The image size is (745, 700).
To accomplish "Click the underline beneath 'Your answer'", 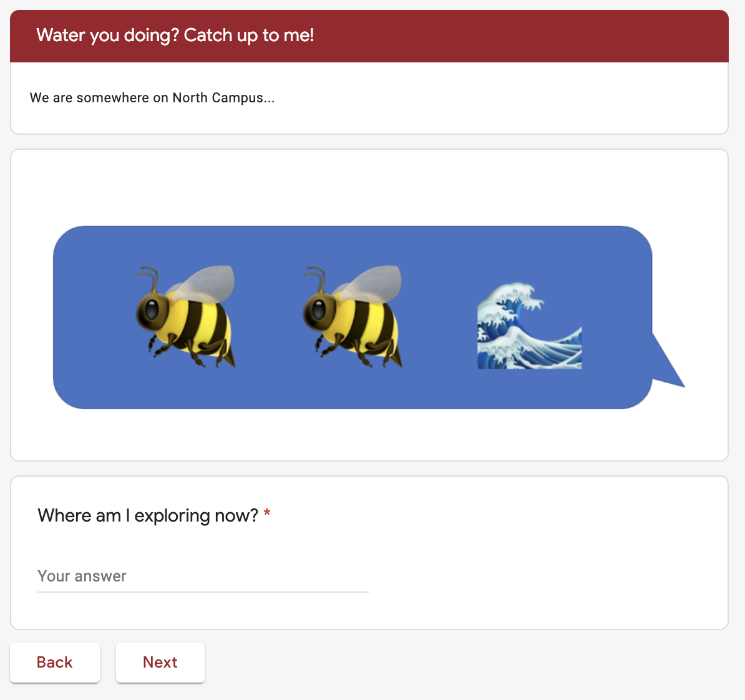I will (203, 592).
